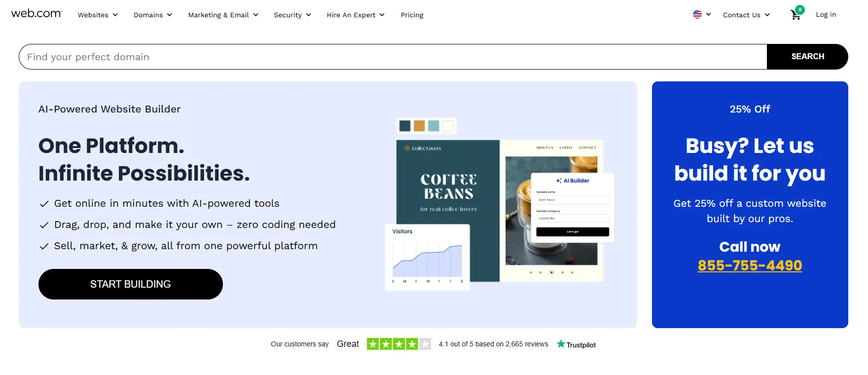Click the Trustpilot green star rating
The width and height of the screenshot is (868, 375).
tap(398, 344)
